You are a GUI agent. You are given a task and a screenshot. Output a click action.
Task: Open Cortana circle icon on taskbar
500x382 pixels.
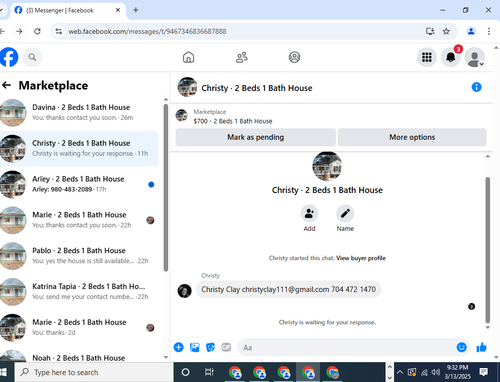click(185, 372)
